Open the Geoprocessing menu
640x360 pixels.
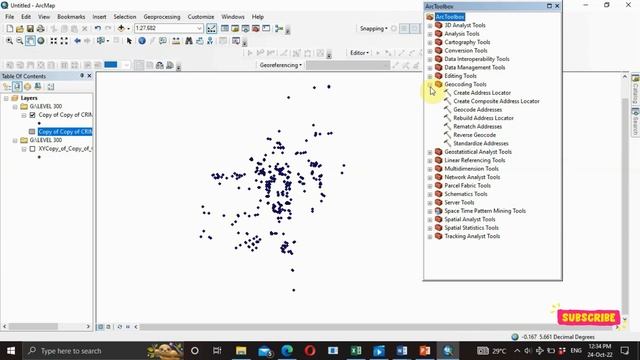tap(162, 17)
